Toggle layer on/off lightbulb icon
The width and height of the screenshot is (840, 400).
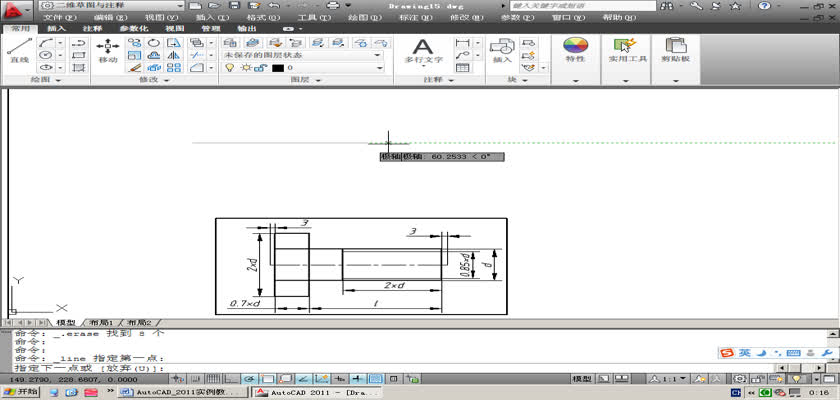click(x=229, y=67)
